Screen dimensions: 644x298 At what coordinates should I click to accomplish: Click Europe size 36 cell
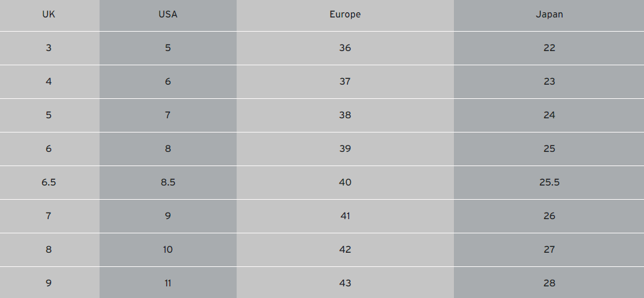(345, 48)
